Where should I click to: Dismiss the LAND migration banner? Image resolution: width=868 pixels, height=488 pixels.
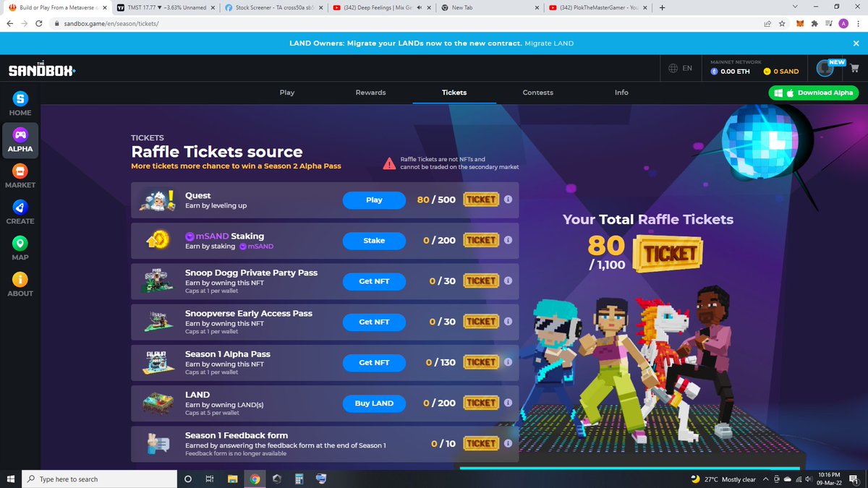pyautogui.click(x=856, y=43)
